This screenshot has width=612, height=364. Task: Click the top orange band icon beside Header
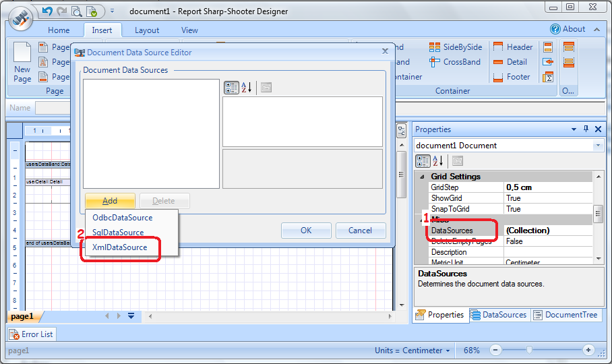click(x=548, y=47)
